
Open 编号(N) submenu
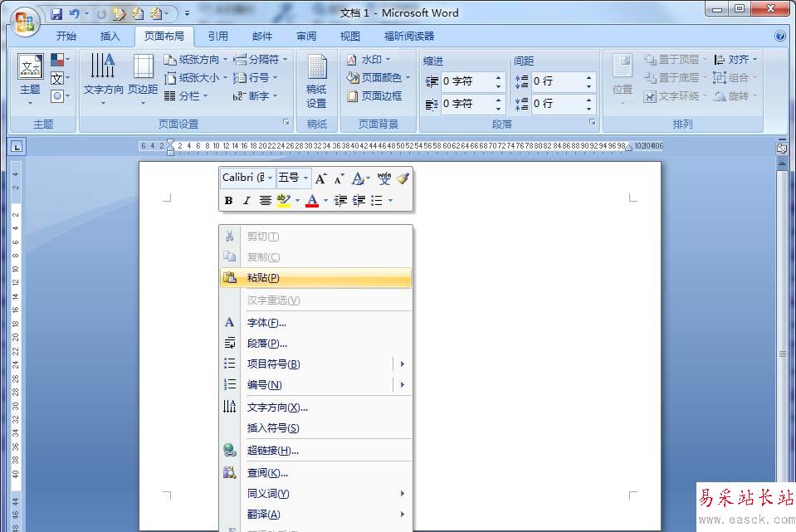[x=315, y=385]
